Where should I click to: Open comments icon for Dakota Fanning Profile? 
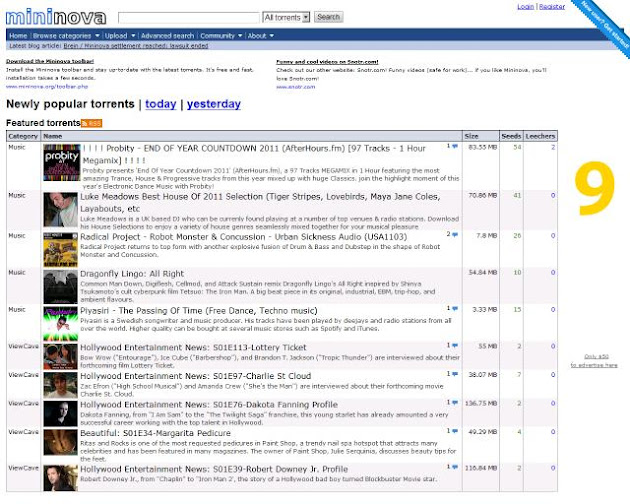(455, 402)
